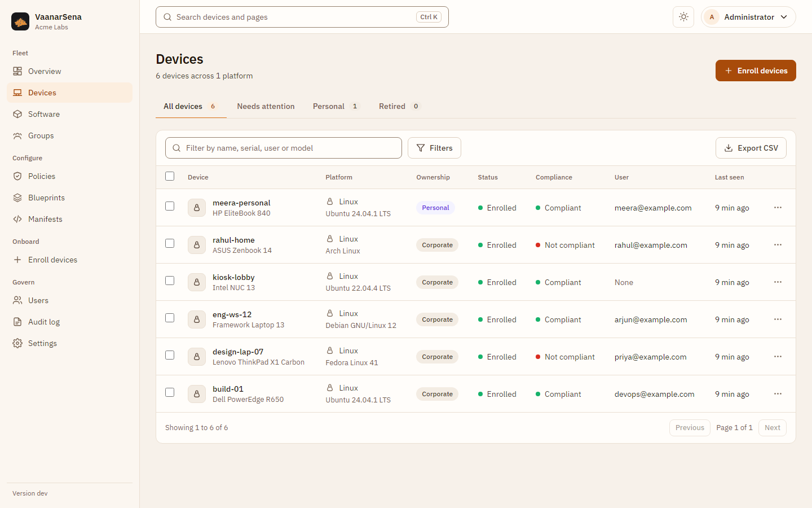Switch to the Personal tab
812x508 pixels.
click(x=336, y=106)
